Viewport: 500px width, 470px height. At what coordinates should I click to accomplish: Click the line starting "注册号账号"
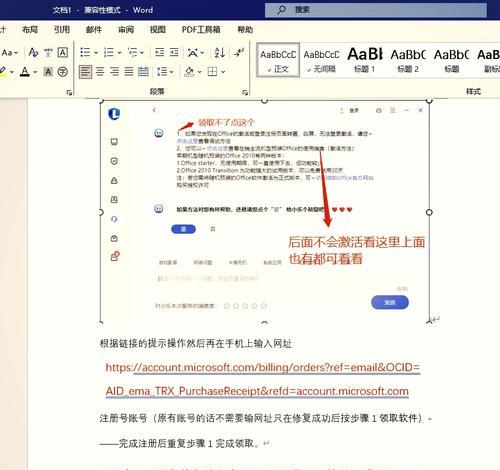coord(265,418)
